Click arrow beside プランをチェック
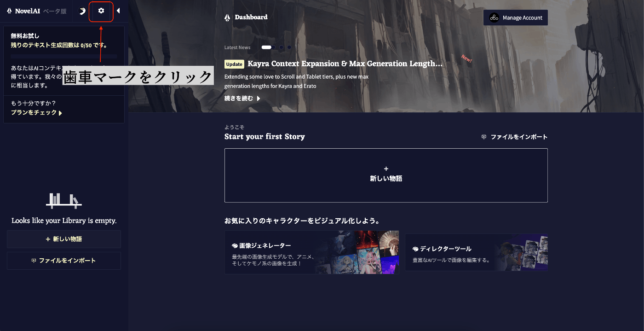The image size is (644, 331). (x=60, y=113)
